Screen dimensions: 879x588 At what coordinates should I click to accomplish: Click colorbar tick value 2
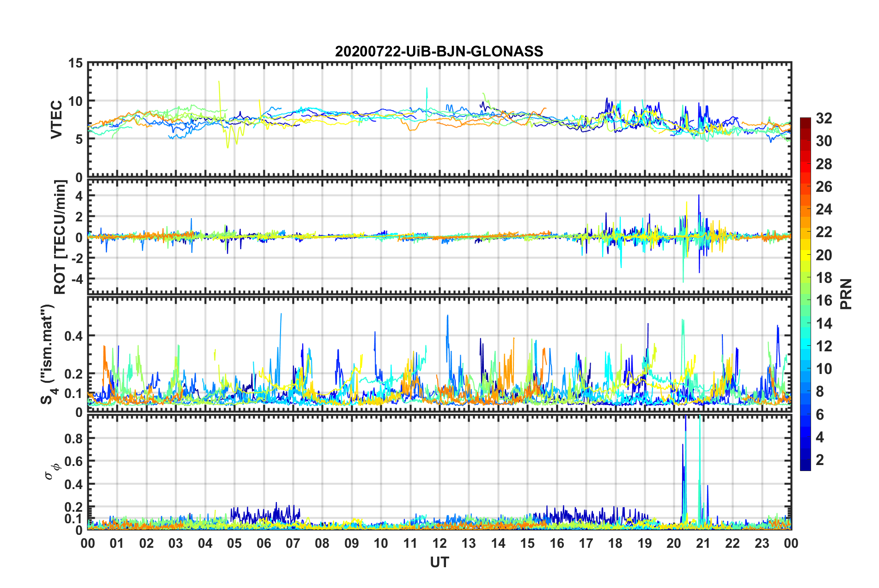pyautogui.click(x=819, y=459)
